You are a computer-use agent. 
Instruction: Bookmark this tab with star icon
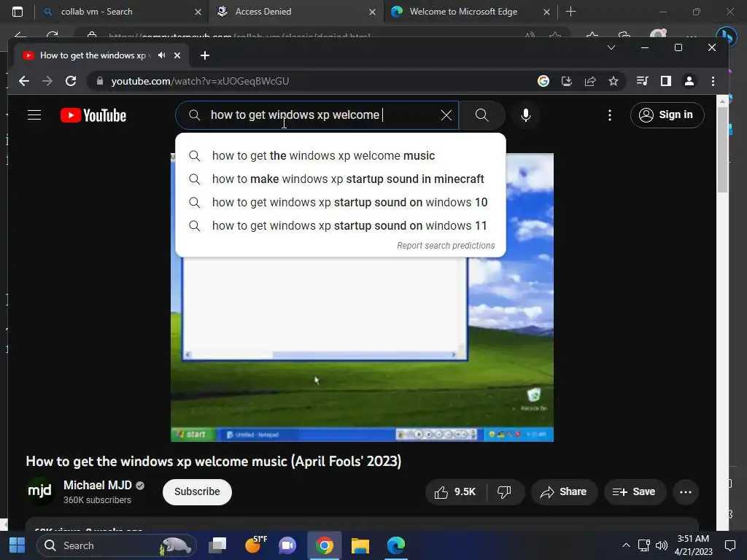613,81
